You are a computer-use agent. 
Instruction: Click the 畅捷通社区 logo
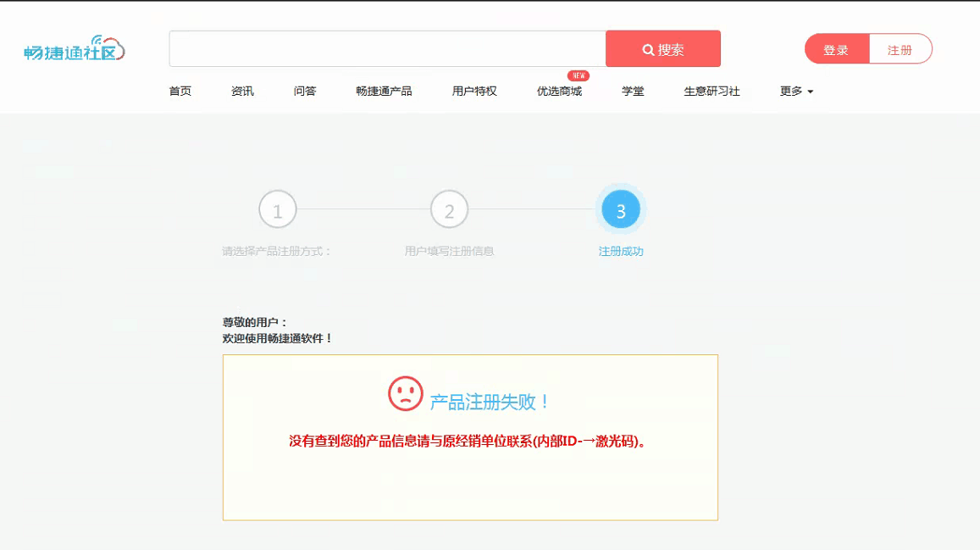[75, 49]
